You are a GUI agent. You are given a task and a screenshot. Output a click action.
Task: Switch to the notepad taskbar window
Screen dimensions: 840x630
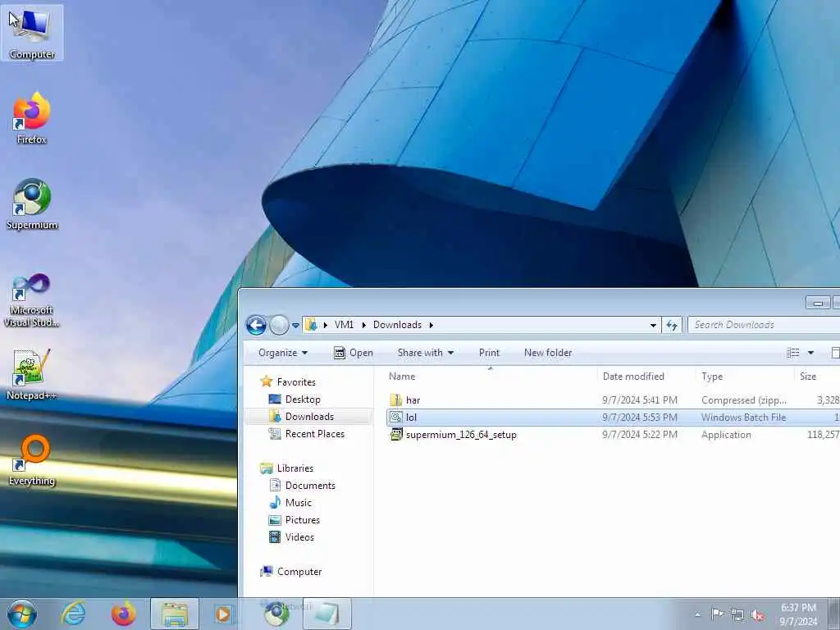coord(326,614)
